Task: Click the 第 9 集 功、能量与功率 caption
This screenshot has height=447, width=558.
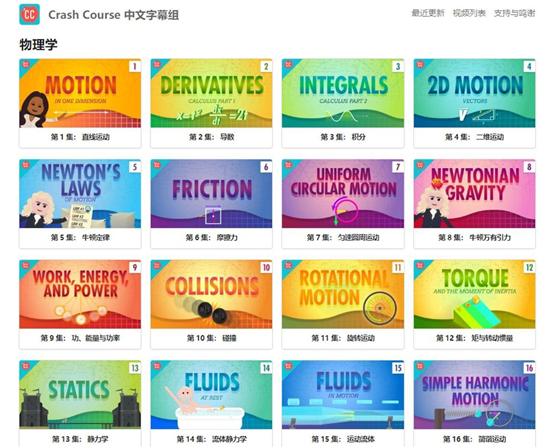Action: tap(80, 338)
